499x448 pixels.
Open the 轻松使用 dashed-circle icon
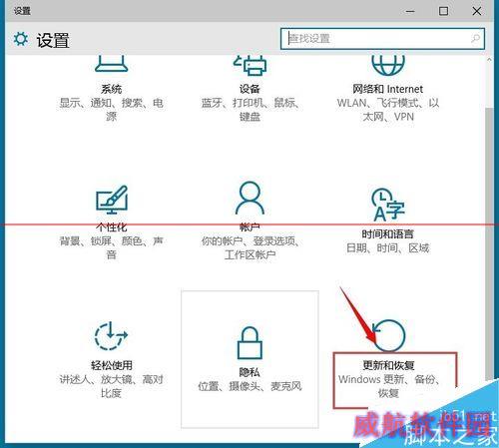(x=111, y=335)
